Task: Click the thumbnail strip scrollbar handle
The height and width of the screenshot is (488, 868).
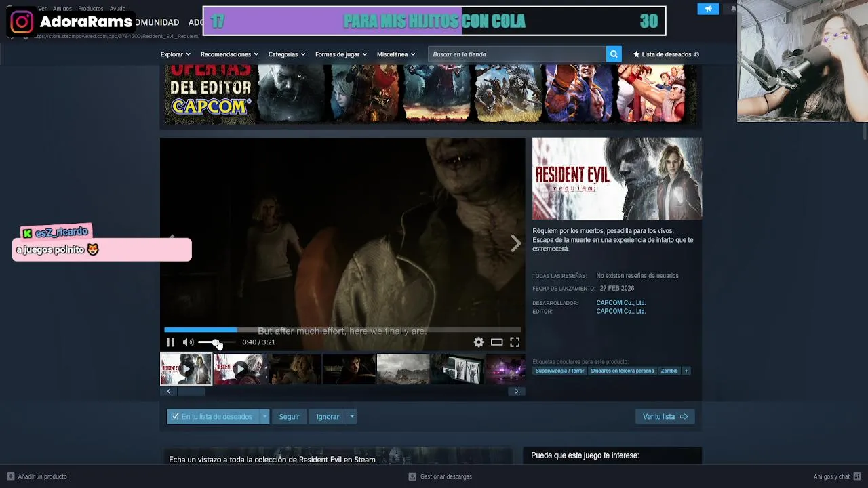Action: pyautogui.click(x=191, y=391)
